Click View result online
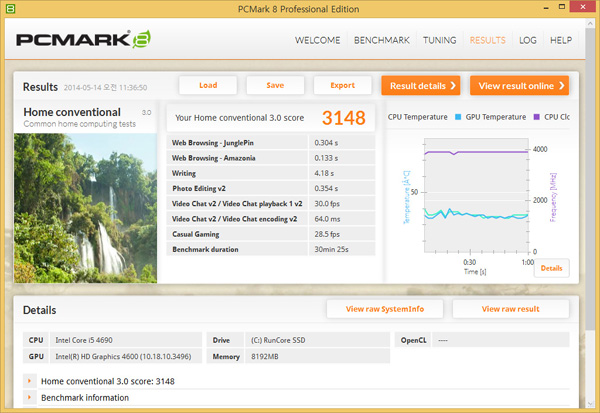 [x=519, y=86]
